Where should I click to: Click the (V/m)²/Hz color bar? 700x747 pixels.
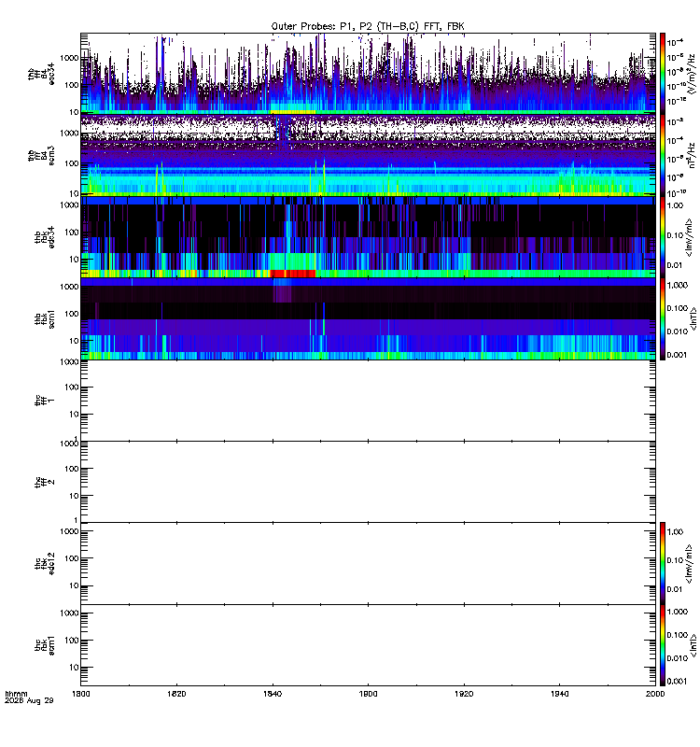[x=663, y=74]
